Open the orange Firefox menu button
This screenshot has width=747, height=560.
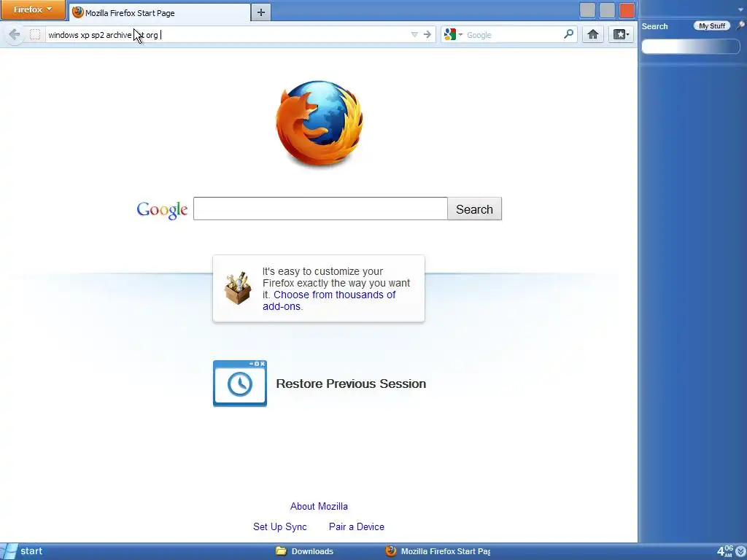(33, 9)
